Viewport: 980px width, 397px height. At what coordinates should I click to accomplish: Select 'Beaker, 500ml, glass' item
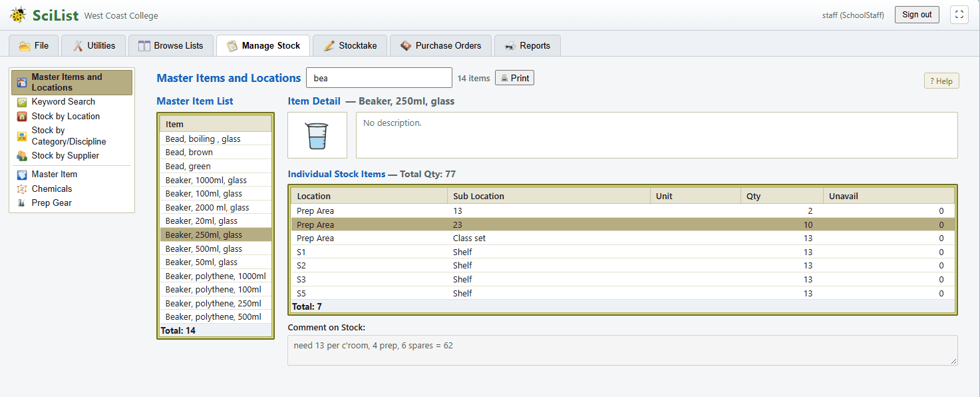216,248
